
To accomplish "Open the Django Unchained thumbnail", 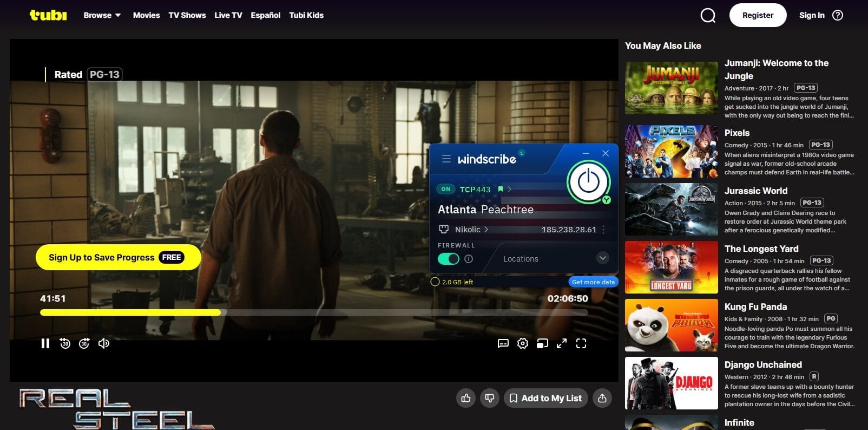I will pyautogui.click(x=672, y=383).
